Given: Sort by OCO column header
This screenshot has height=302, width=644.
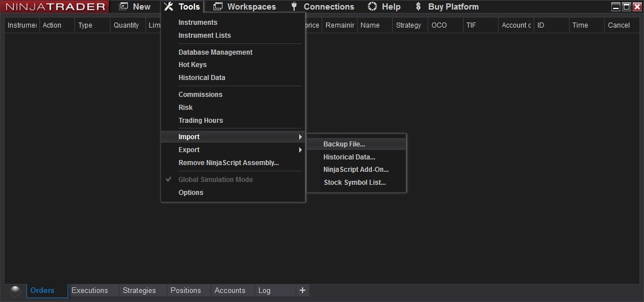Looking at the screenshot, I should (x=446, y=25).
